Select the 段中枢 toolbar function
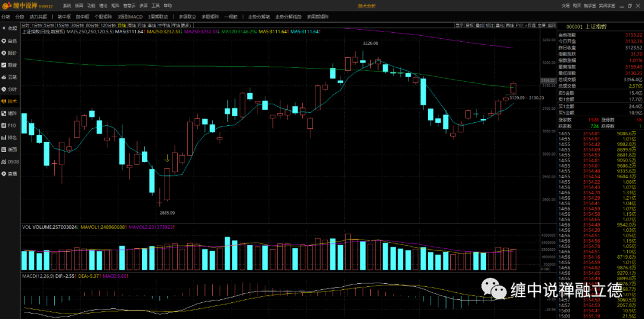The height and width of the screenshot is (319, 644). (x=82, y=17)
